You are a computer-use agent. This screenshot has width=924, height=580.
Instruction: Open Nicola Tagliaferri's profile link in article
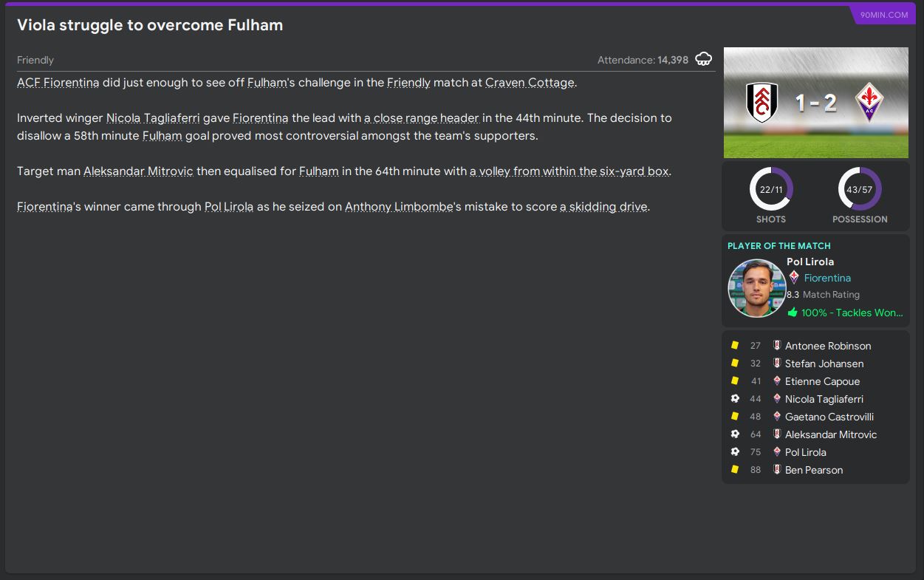click(x=153, y=118)
